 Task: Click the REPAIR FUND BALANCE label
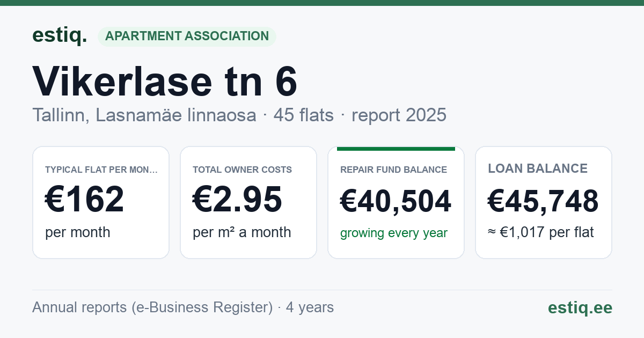click(x=393, y=170)
